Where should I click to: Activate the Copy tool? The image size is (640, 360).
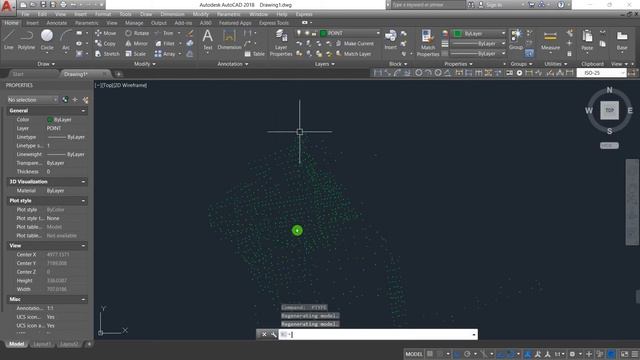pyautogui.click(x=105, y=43)
